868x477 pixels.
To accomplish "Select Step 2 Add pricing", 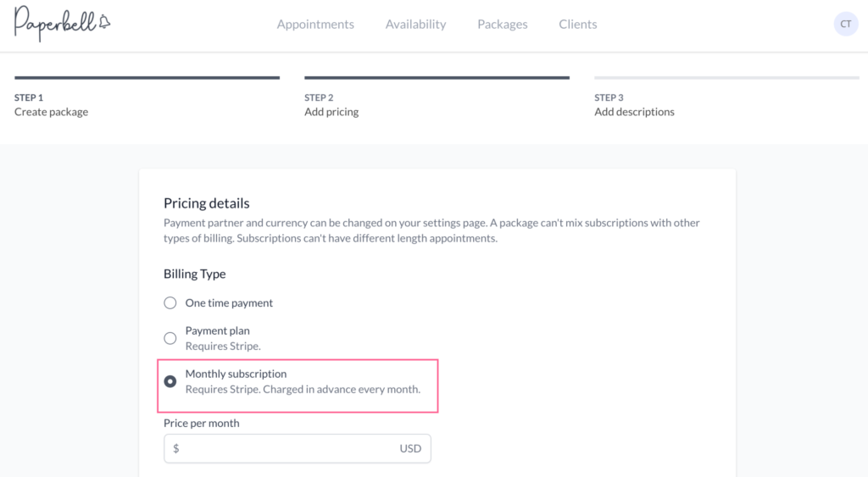I will pos(331,104).
